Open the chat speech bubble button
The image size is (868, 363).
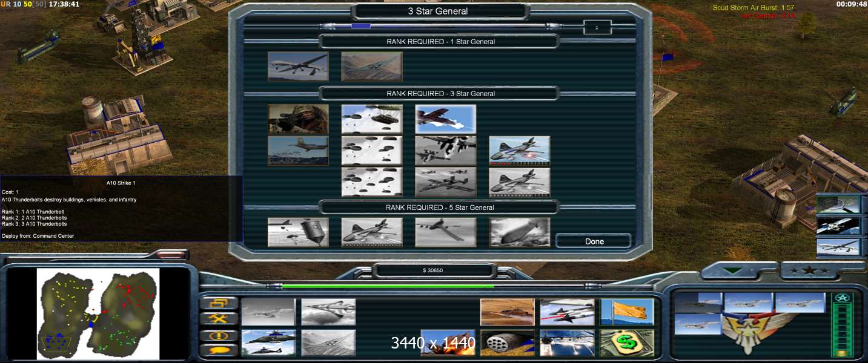tap(218, 350)
